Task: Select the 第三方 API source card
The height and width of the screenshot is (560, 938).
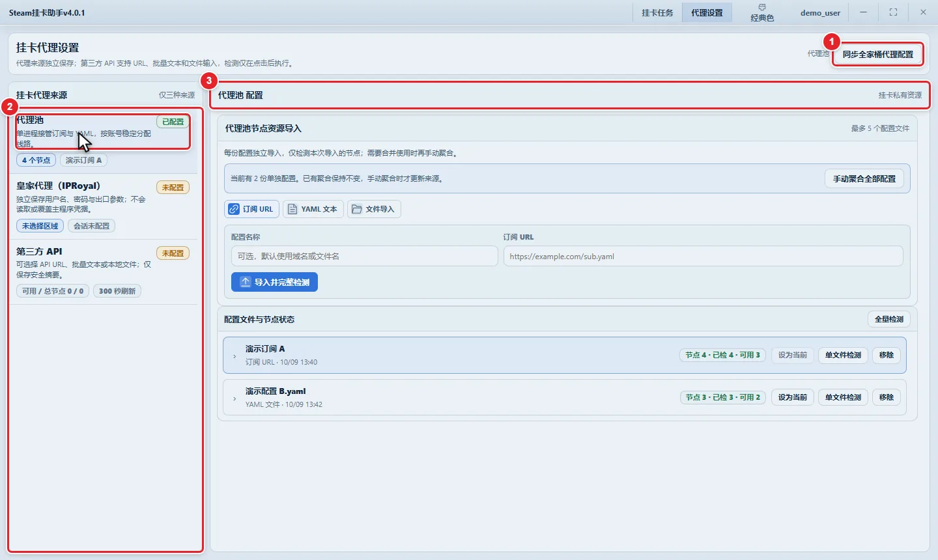Action: (x=103, y=272)
